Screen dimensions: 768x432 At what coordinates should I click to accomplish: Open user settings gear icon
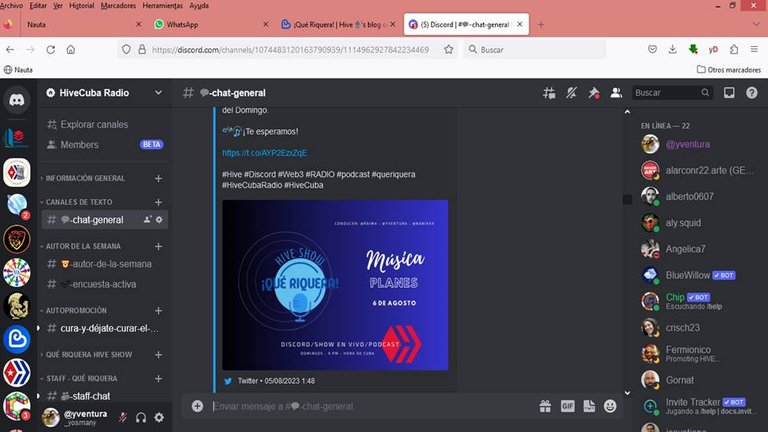click(159, 417)
